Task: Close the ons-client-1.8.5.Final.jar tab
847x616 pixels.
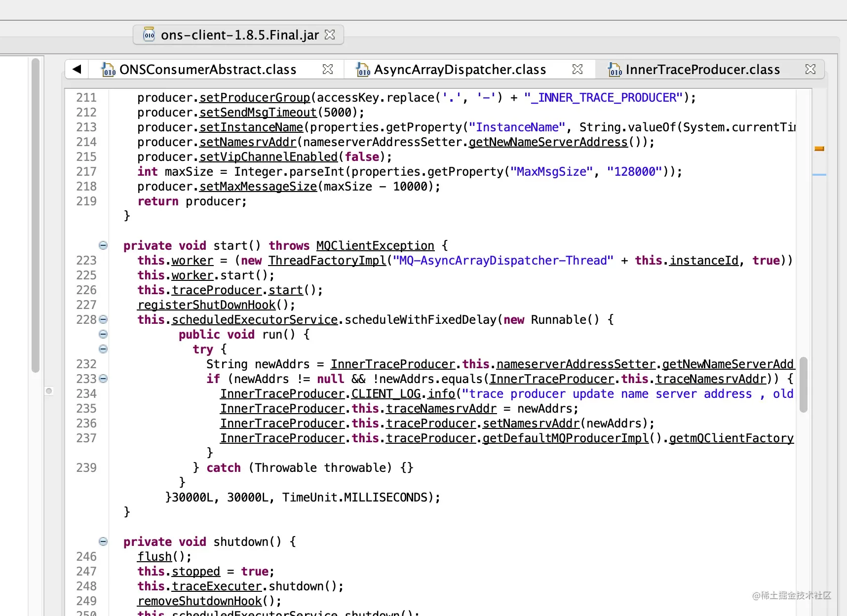Action: pos(330,35)
